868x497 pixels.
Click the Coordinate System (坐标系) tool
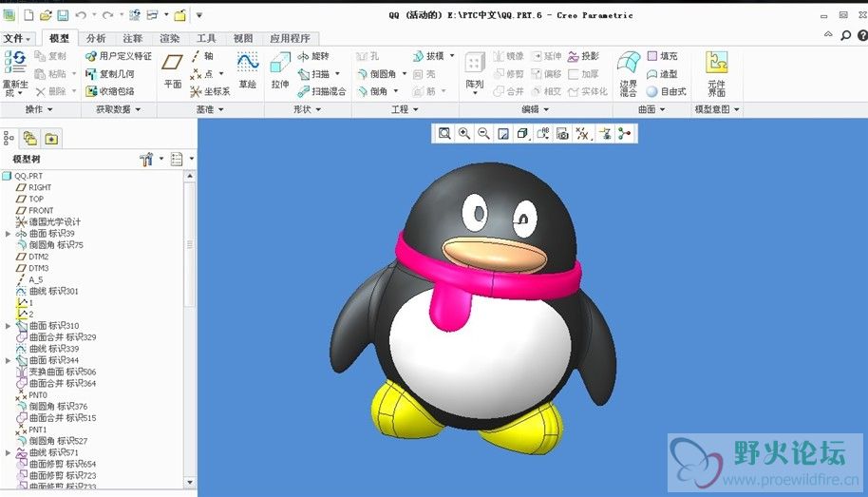210,91
